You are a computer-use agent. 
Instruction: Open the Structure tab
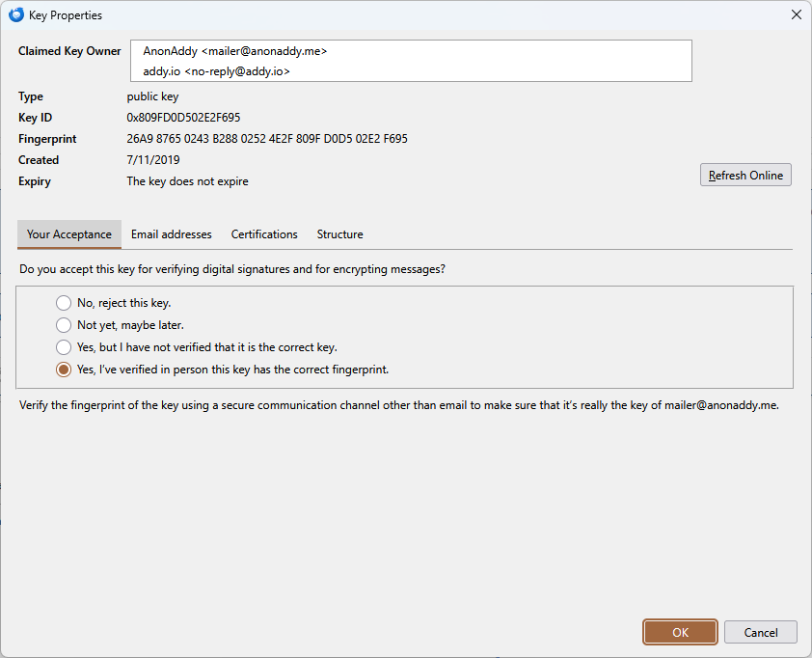339,234
